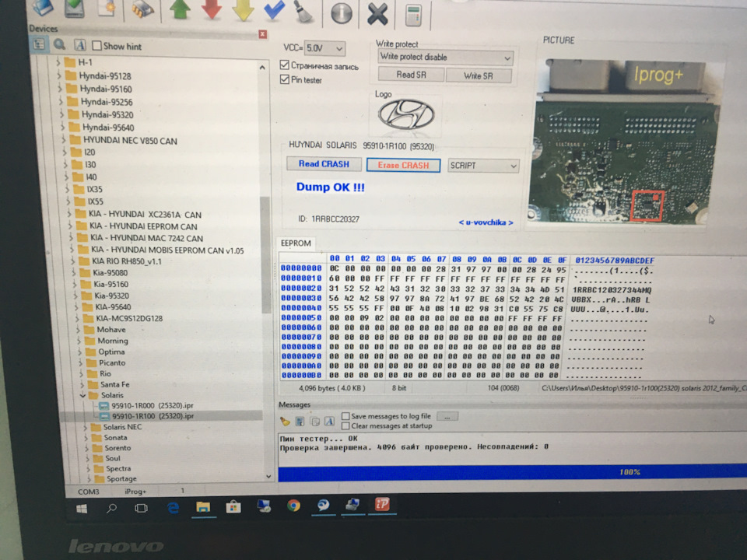
Task: Open Task View on taskbar
Action: tap(141, 508)
